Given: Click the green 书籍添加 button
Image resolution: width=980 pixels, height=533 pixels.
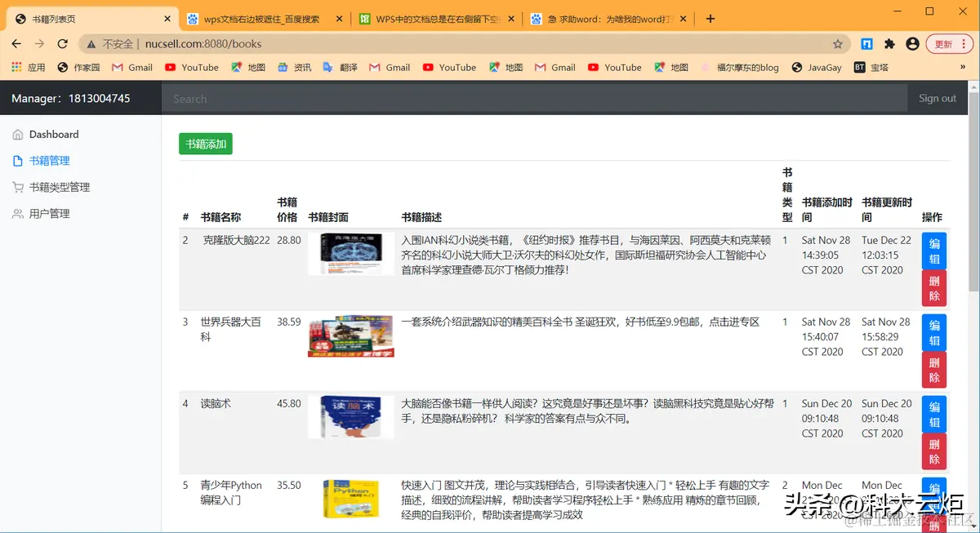Looking at the screenshot, I should pos(206,144).
